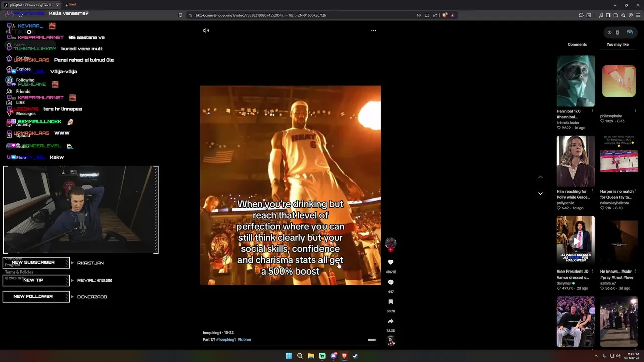This screenshot has width=644, height=362.
Task: Follow creator via the avatar plus icon
Action: tap(391, 249)
